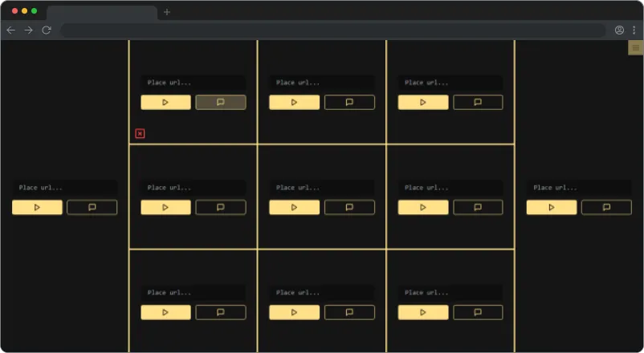This screenshot has width=644, height=353.
Task: Click highlighted chat button in top-left grid cell
Action: [x=221, y=102]
